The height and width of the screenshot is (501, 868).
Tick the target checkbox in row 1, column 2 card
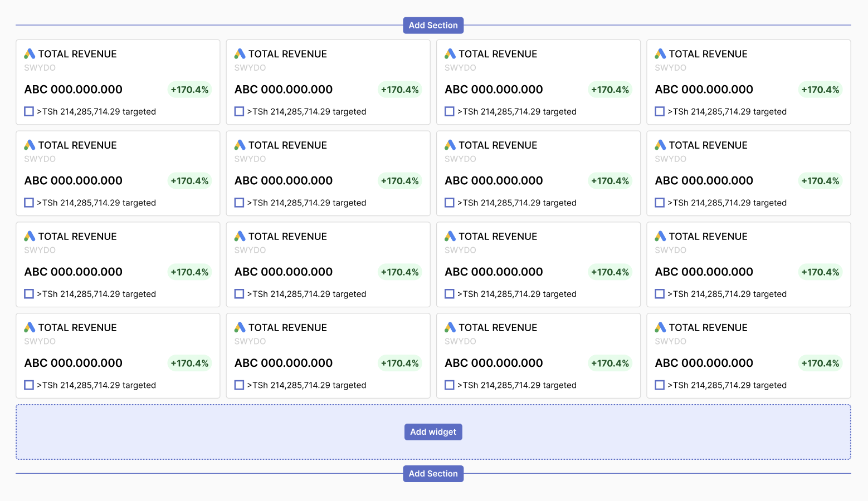coord(239,111)
